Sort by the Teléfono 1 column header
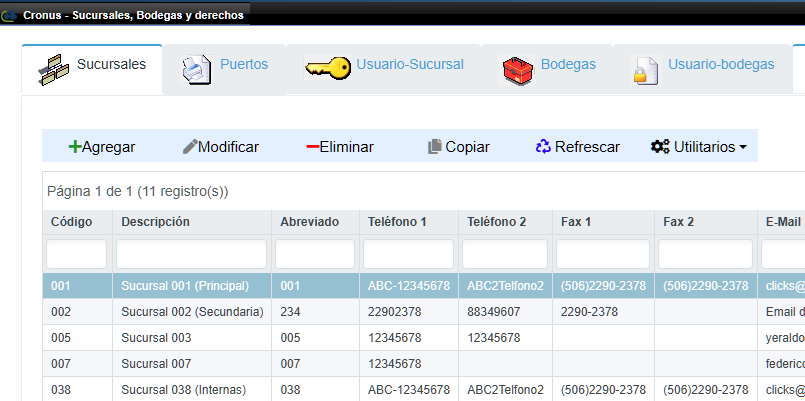 [x=397, y=222]
